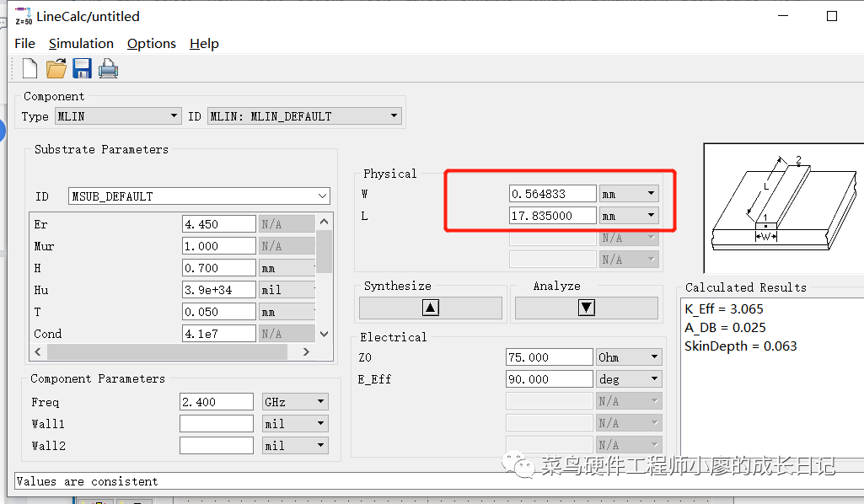Click the SkinDepth = 0.063 result
Screen dimensions: 864x504
(x=741, y=346)
